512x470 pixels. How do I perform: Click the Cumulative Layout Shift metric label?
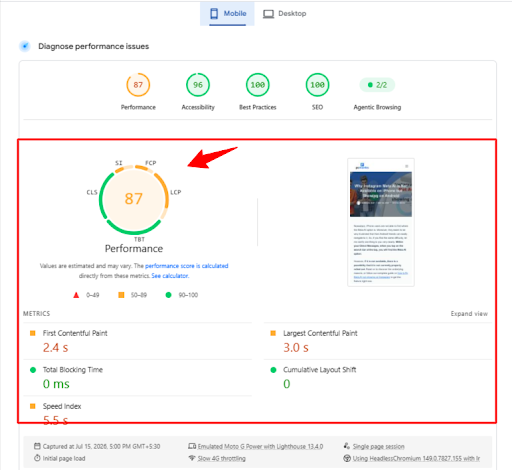click(x=320, y=370)
